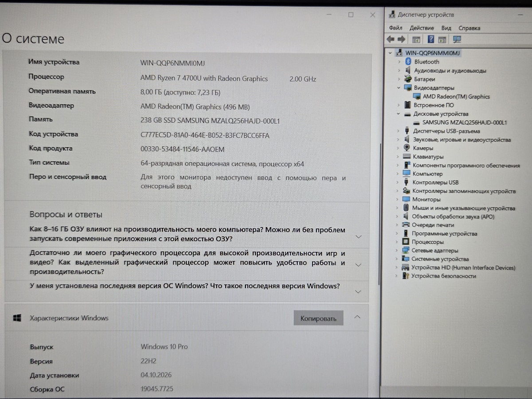The image size is (532, 399).
Task: Open the Действие menu
Action: pos(422,28)
